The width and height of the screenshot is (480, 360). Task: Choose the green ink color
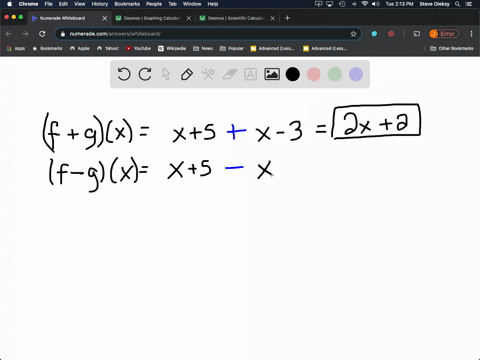coord(335,74)
